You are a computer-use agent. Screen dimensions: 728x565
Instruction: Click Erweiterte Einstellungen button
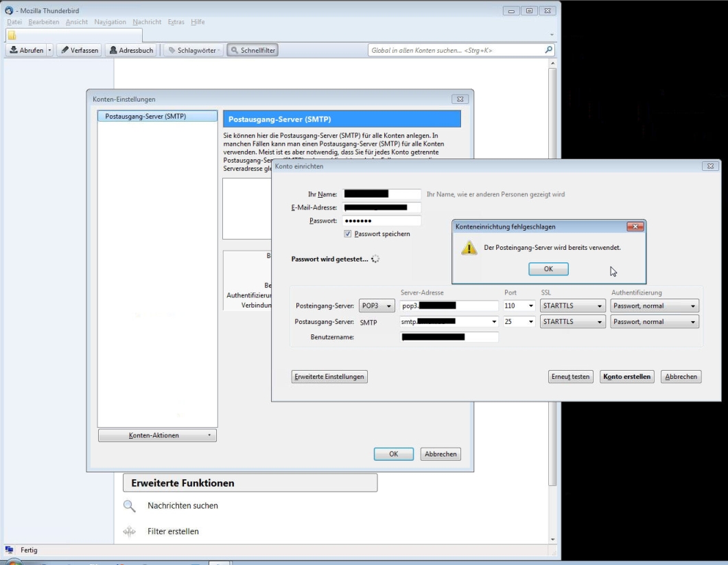(x=329, y=376)
